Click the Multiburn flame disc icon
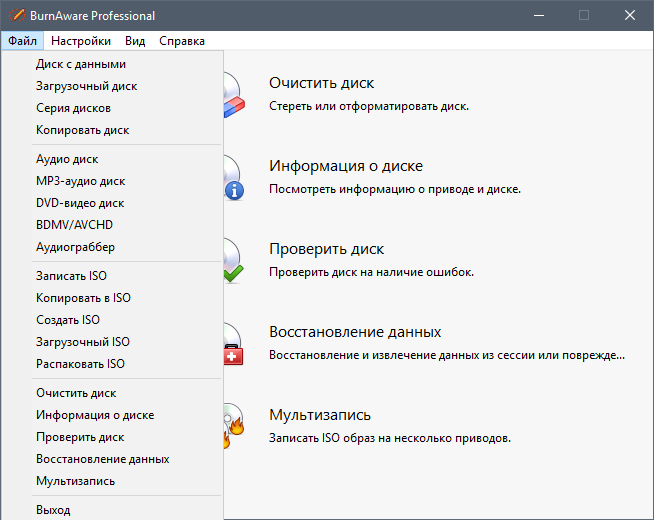 point(234,427)
